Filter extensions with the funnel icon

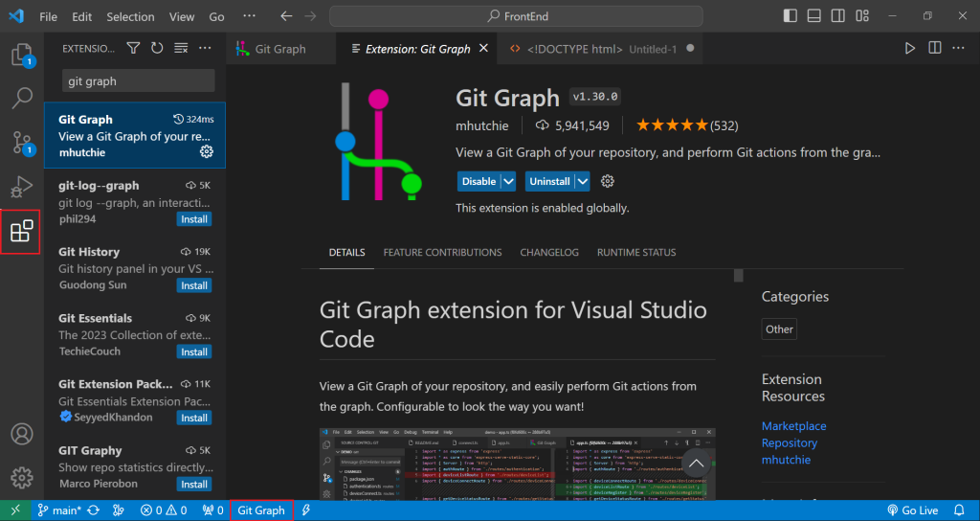(x=133, y=48)
